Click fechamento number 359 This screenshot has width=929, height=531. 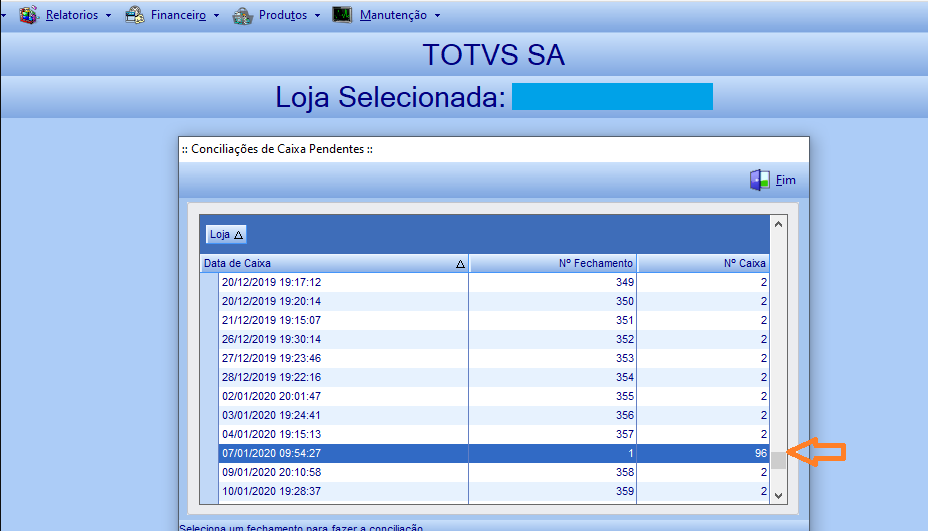coord(624,491)
